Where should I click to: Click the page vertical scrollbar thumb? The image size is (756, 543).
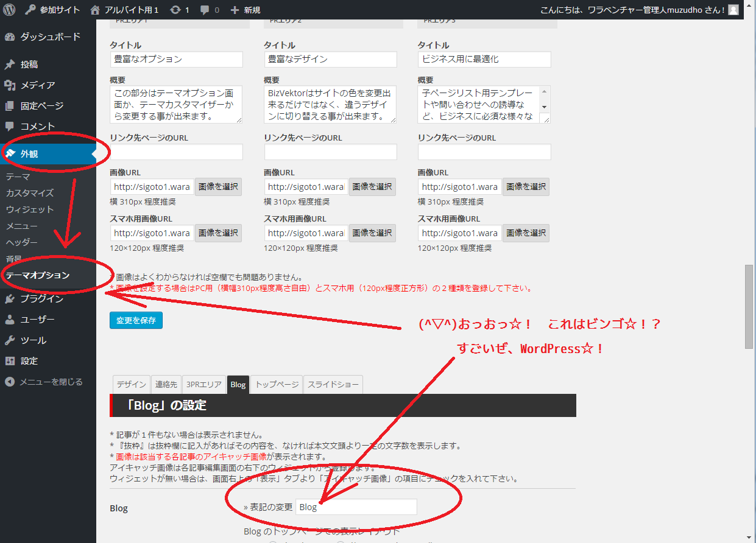(x=749, y=307)
